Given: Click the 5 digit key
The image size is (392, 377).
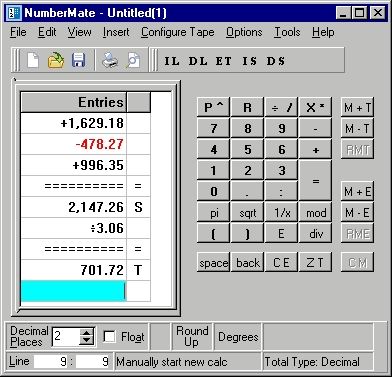Looking at the screenshot, I should [247, 149].
